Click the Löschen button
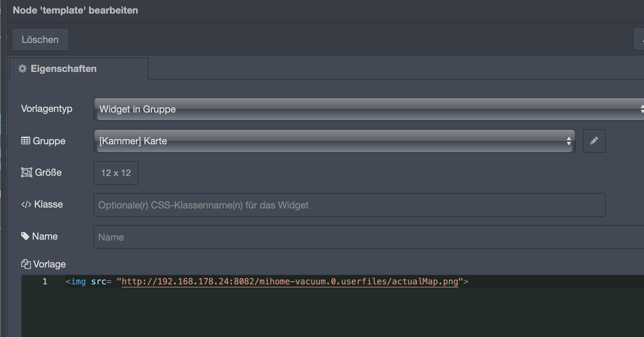 click(40, 40)
